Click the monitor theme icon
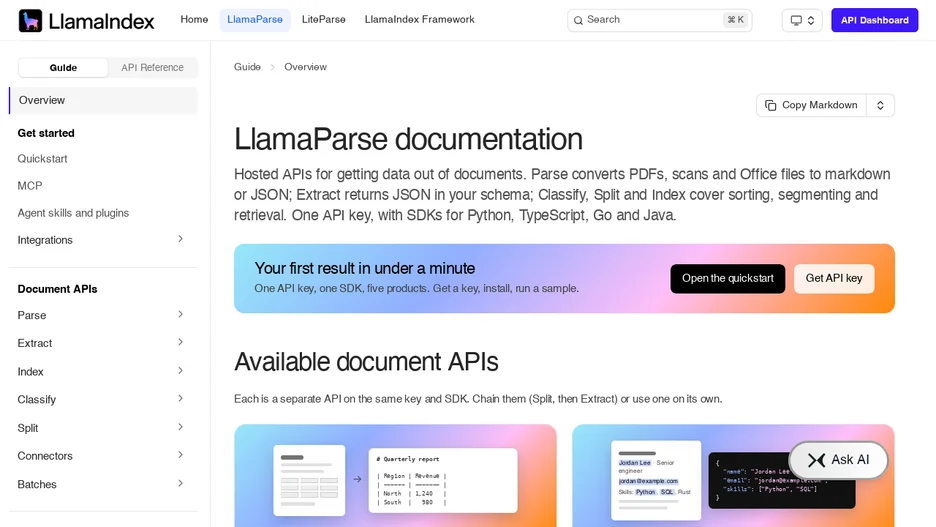The height and width of the screenshot is (527, 936). pos(796,20)
